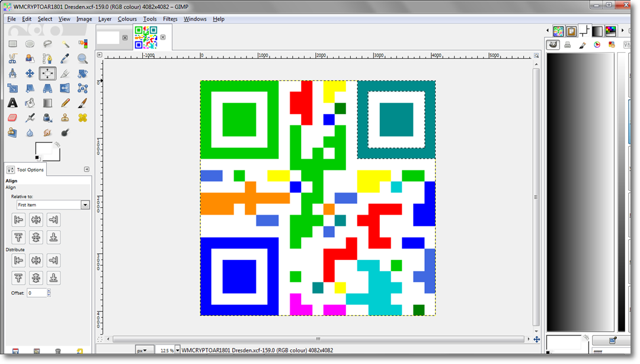Open the Tool Options tab configuration menu
This screenshot has width=640, height=364.
(x=87, y=169)
